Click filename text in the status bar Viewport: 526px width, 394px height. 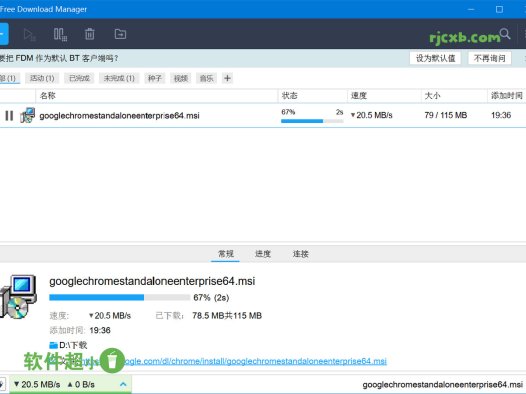pyautogui.click(x=442, y=385)
